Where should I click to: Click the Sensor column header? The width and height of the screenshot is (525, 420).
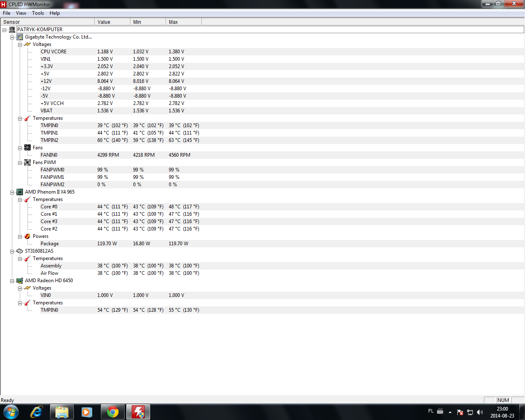pos(48,22)
